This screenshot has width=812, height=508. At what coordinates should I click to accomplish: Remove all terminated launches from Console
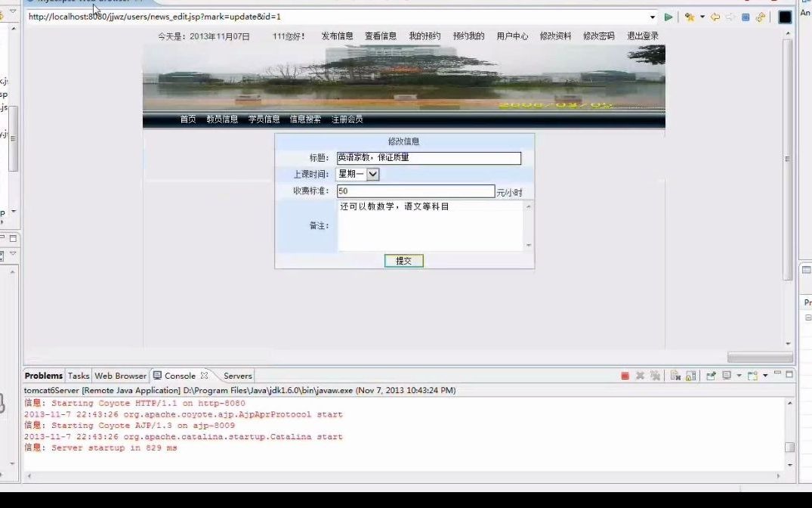(656, 375)
